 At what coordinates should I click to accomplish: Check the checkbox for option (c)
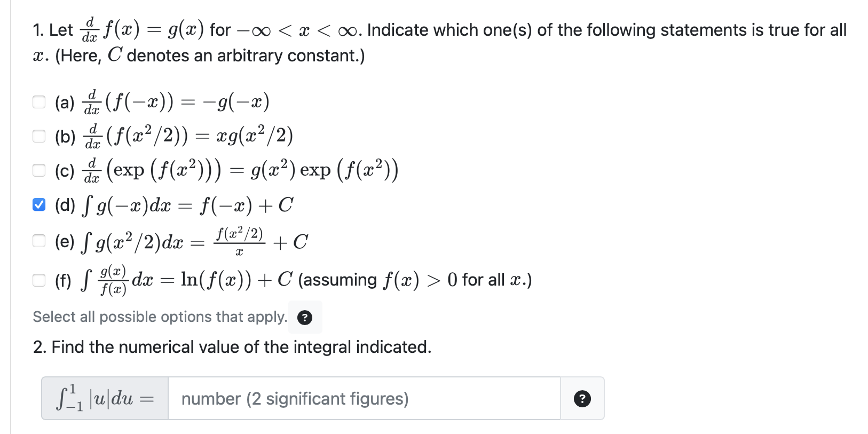[39, 170]
